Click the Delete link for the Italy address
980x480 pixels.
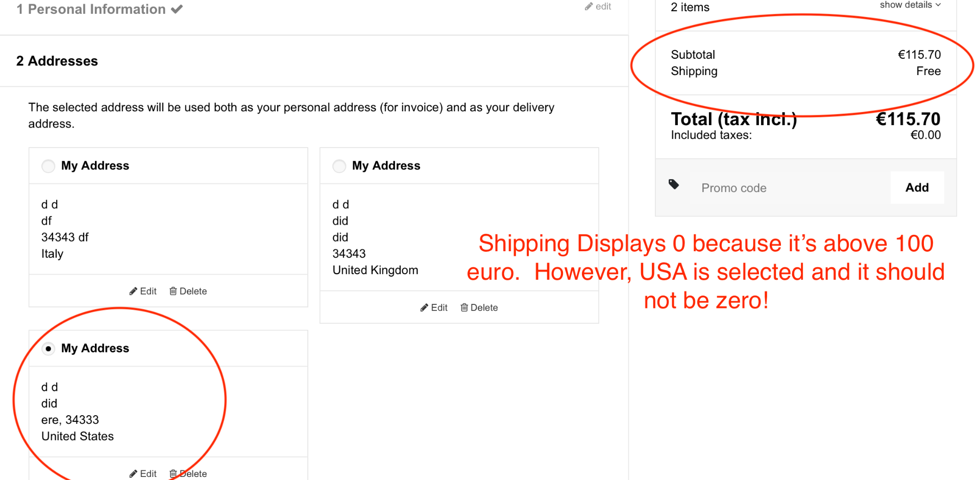point(193,291)
